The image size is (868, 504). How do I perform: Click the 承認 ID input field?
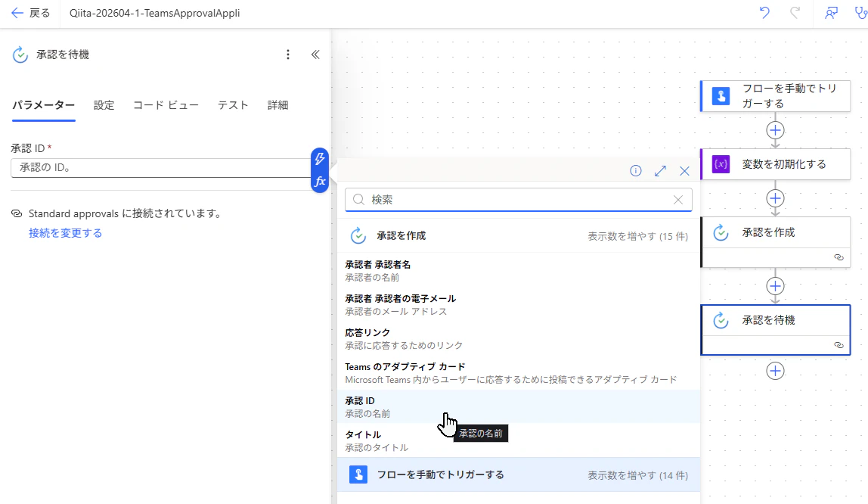pyautogui.click(x=160, y=168)
